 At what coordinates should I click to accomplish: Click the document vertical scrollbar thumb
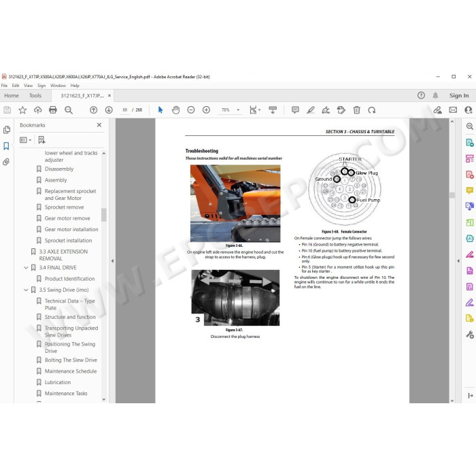(452, 195)
